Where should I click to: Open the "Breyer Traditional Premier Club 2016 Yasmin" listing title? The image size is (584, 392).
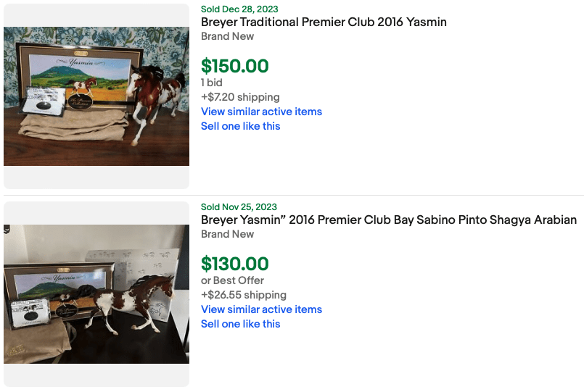[324, 22]
